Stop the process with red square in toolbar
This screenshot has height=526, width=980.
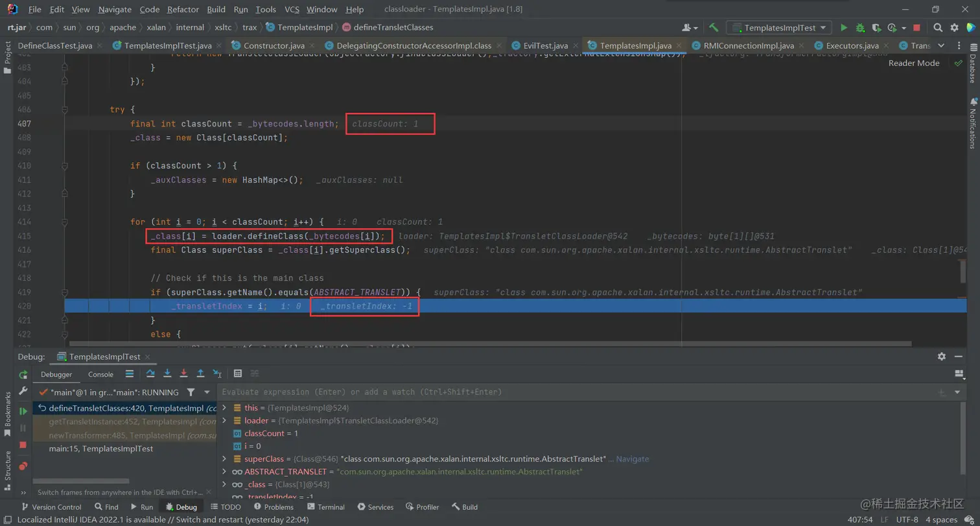click(x=916, y=28)
